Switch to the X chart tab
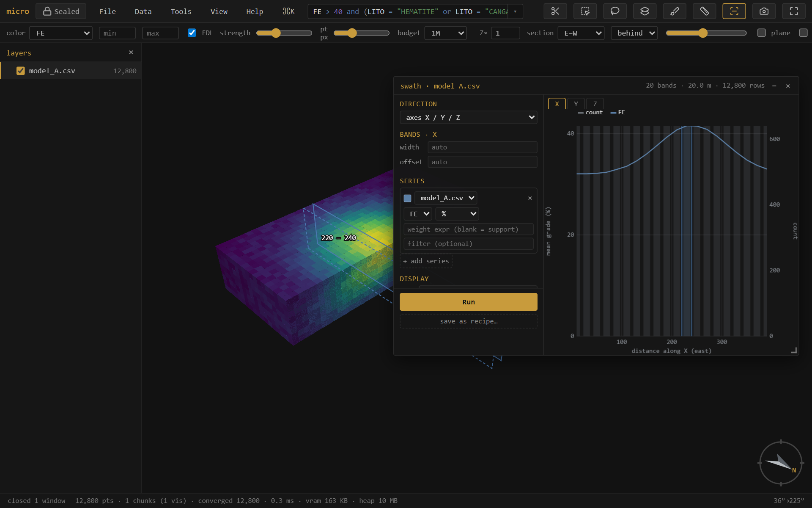 (x=557, y=104)
